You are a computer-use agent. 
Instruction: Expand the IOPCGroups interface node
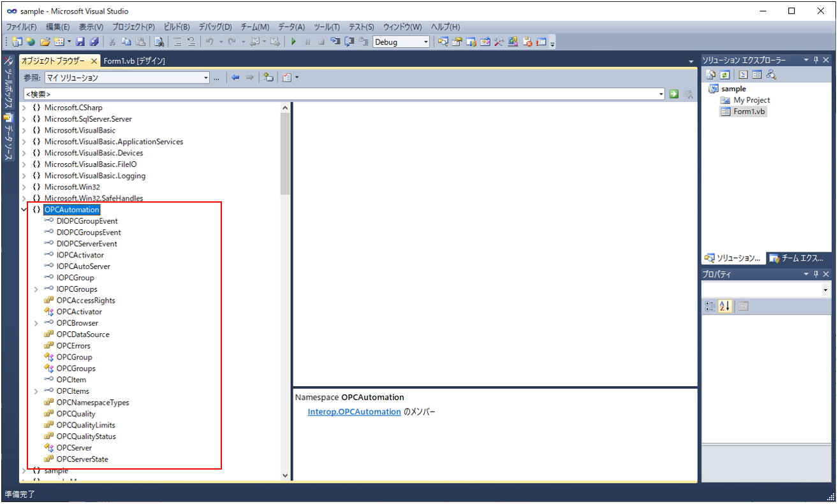(x=36, y=289)
